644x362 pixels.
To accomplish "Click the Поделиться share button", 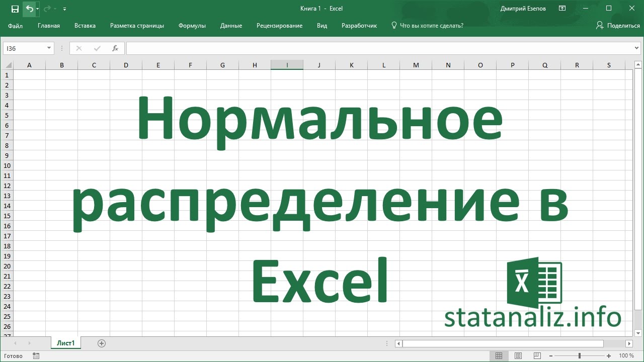I will [618, 26].
